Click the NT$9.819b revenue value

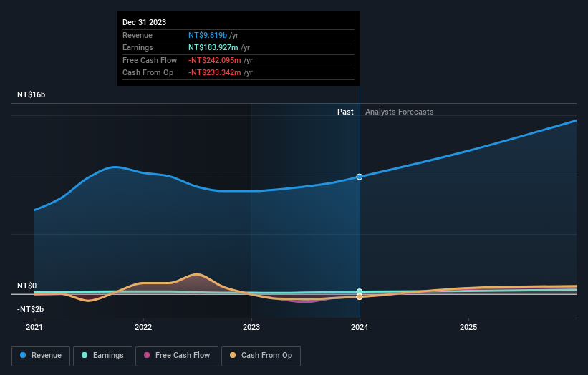[x=208, y=35]
